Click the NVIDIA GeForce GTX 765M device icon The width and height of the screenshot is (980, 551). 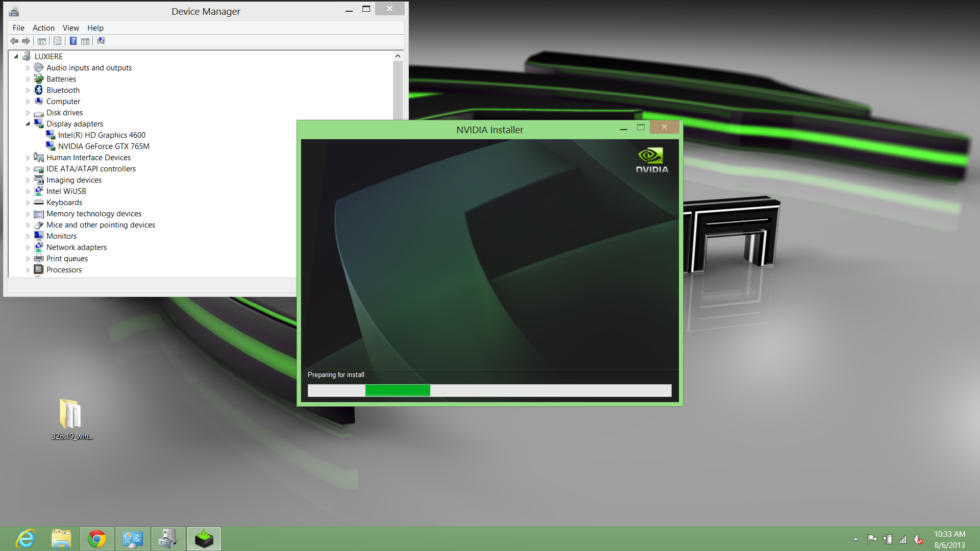point(51,146)
